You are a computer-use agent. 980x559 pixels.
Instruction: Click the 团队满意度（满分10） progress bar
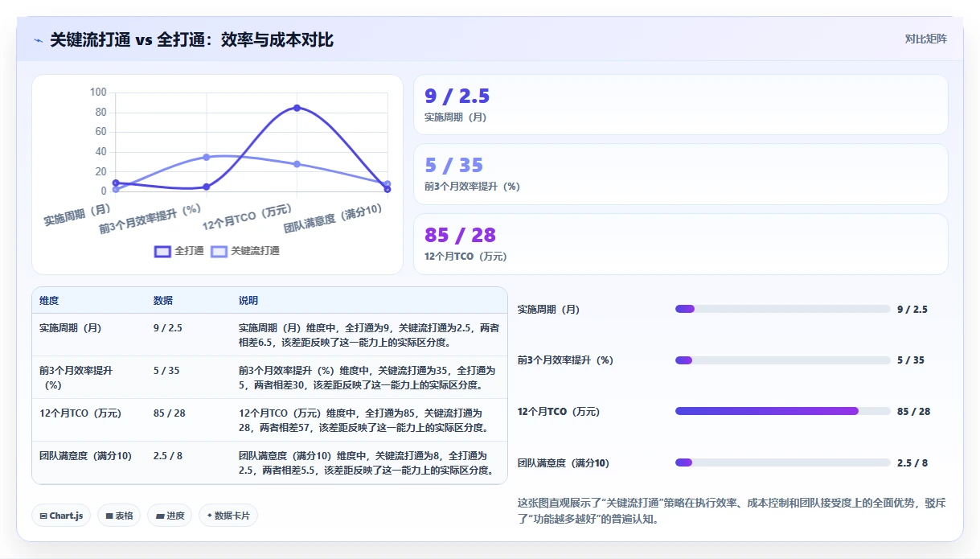click(783, 462)
